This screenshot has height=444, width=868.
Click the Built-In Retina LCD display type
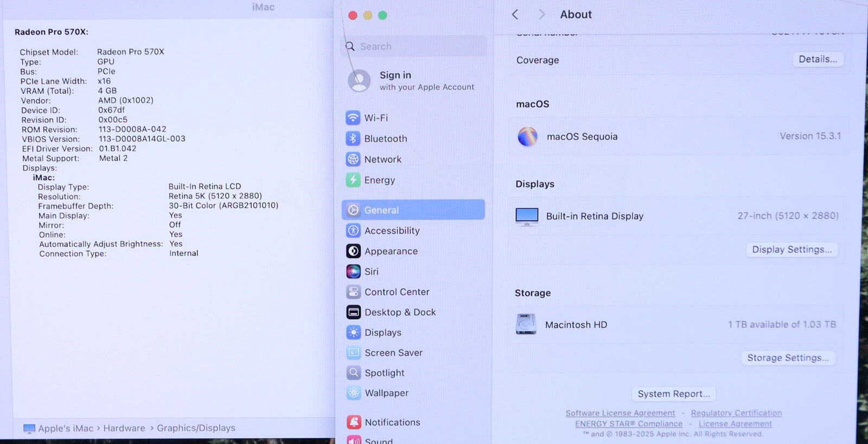pyautogui.click(x=205, y=186)
